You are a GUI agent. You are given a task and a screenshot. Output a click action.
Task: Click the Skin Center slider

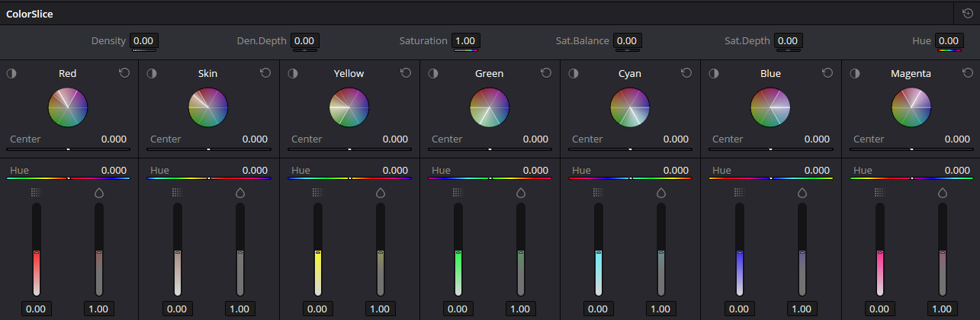[x=209, y=149]
